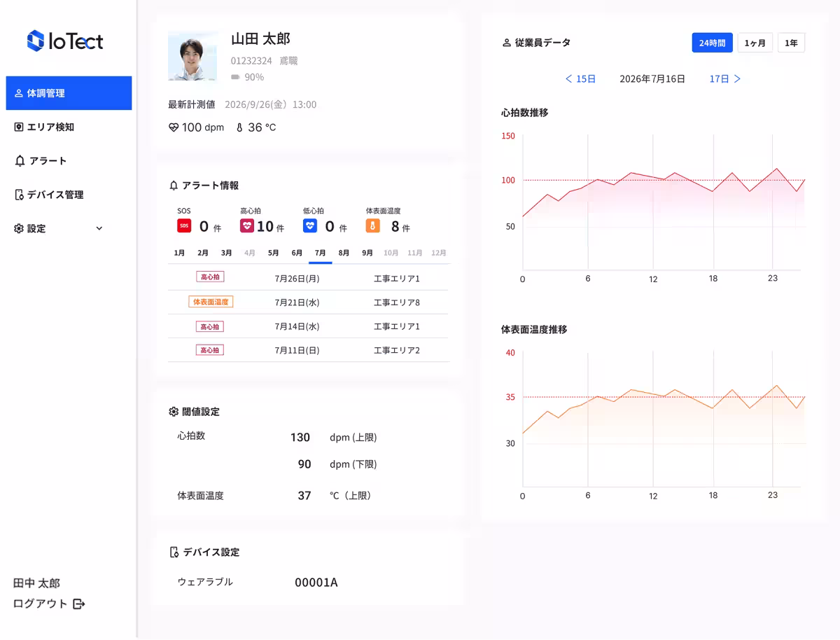Click the person icon beside 従業員データ
The height and width of the screenshot is (640, 840).
pyautogui.click(x=507, y=43)
